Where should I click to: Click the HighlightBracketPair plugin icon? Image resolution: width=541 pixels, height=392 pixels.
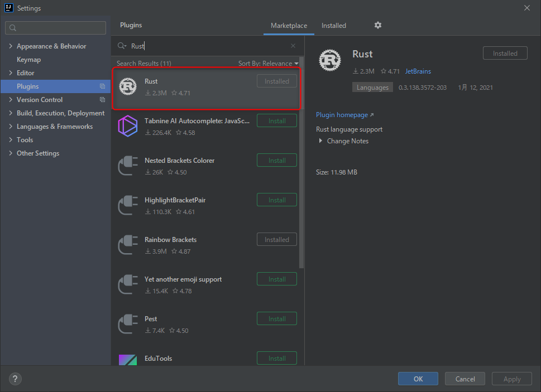pyautogui.click(x=128, y=205)
